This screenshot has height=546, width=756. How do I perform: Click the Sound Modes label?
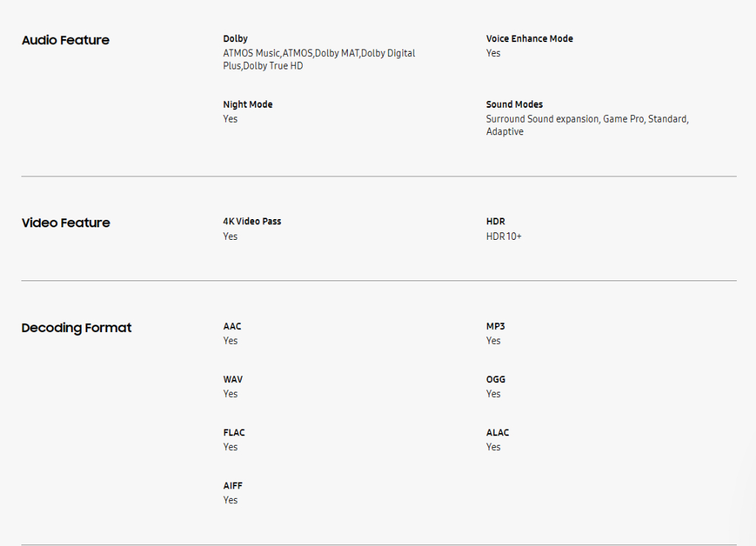(x=514, y=105)
